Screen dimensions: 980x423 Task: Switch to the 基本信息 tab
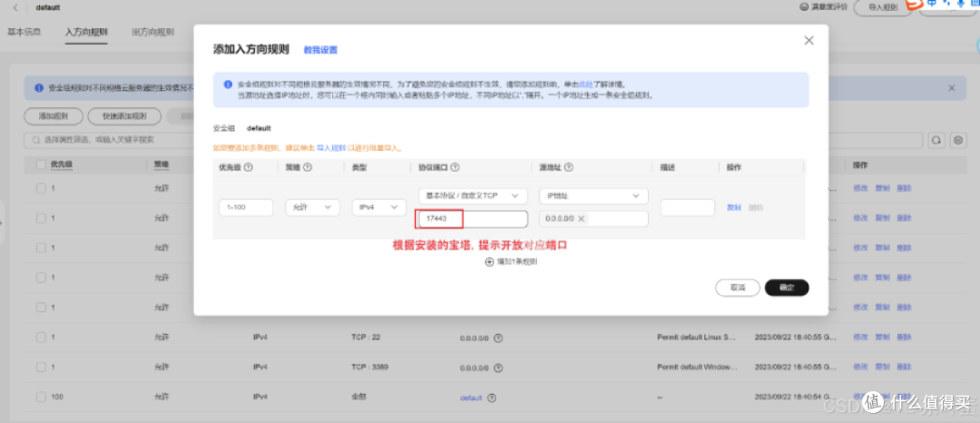coord(24,32)
